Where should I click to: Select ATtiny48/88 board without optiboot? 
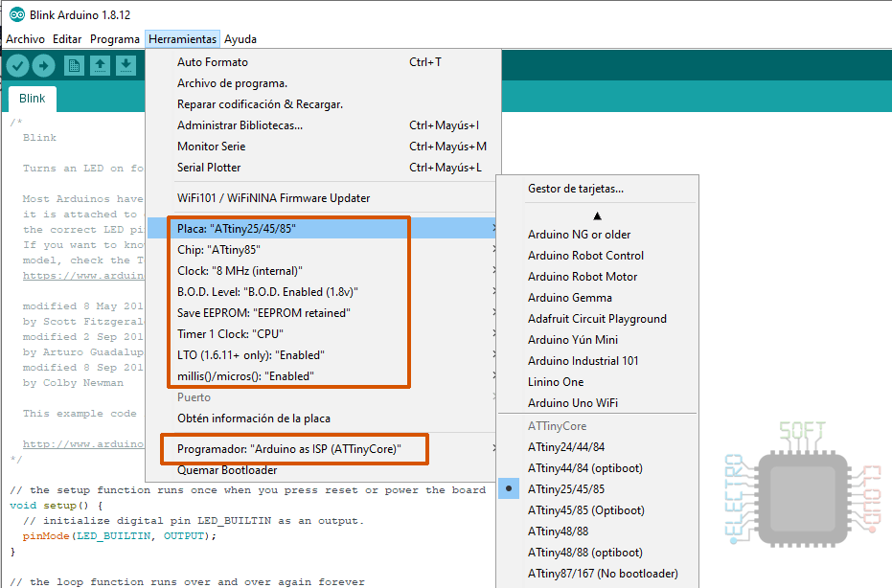click(x=598, y=531)
